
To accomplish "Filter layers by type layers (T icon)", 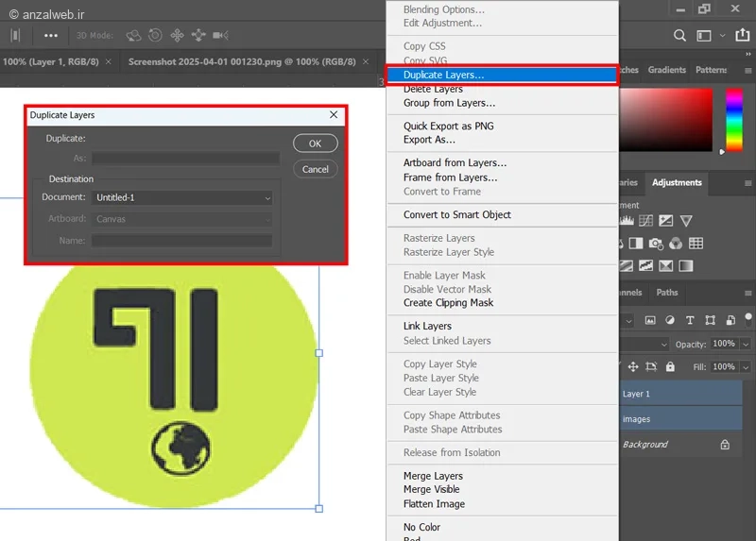I will click(690, 320).
